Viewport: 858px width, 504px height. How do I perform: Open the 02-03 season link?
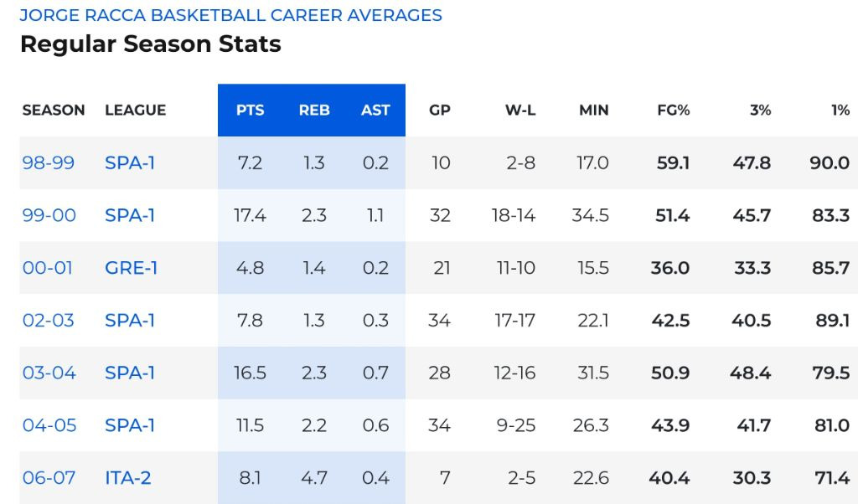point(48,320)
